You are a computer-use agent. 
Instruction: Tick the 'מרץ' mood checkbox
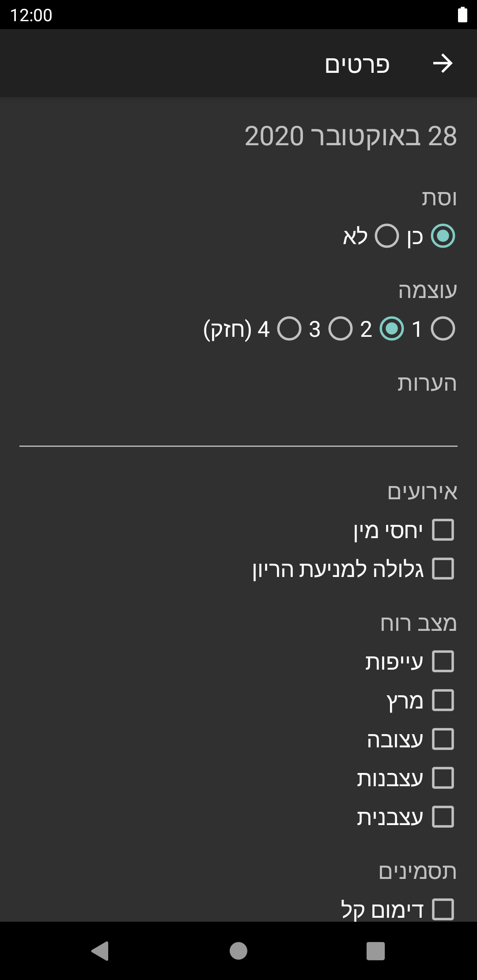coord(443,700)
